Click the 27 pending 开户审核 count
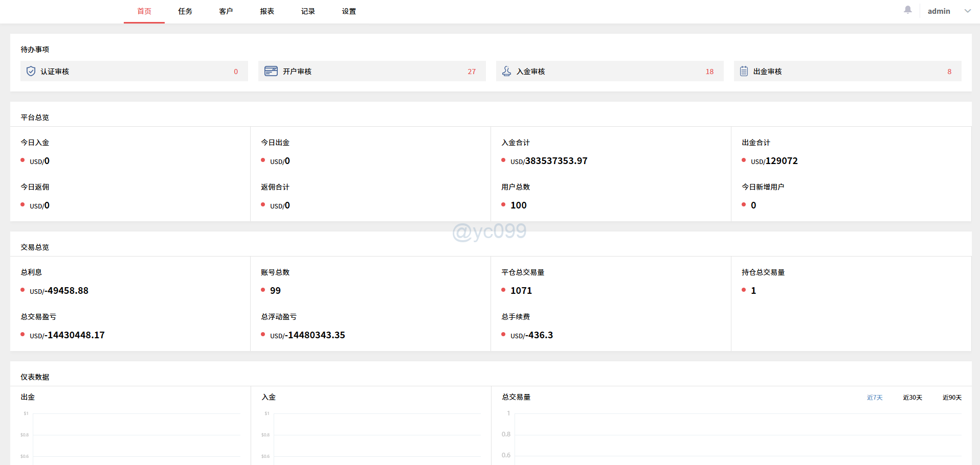 [471, 72]
